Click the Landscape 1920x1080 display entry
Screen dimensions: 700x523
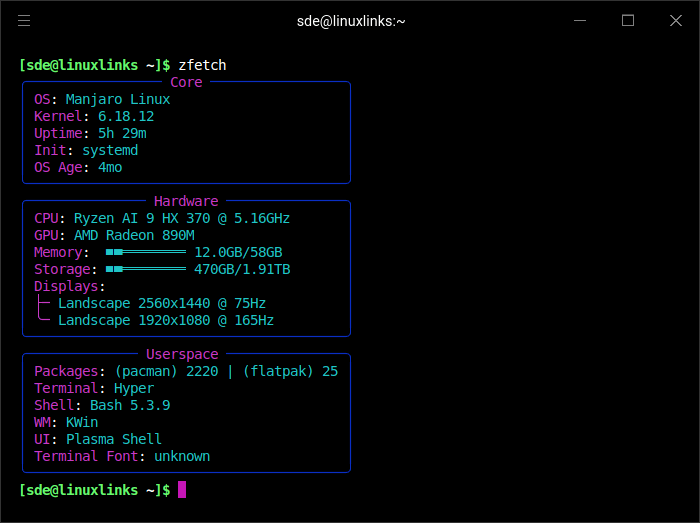point(166,320)
